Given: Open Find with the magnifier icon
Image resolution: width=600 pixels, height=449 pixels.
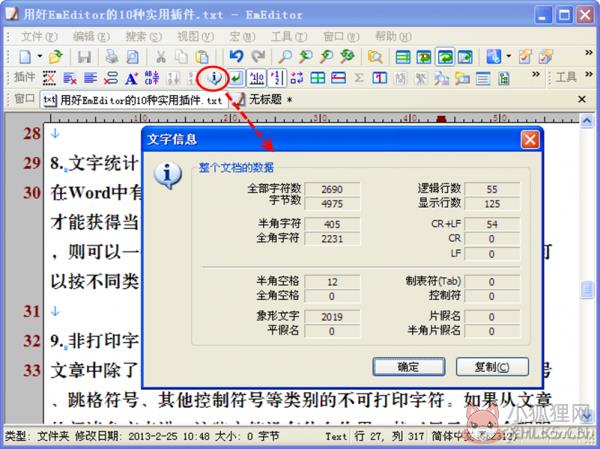Looking at the screenshot, I should (x=285, y=57).
